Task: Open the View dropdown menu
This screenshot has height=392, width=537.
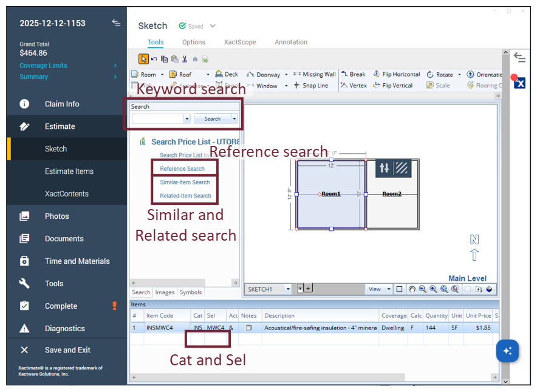Action: (x=379, y=289)
